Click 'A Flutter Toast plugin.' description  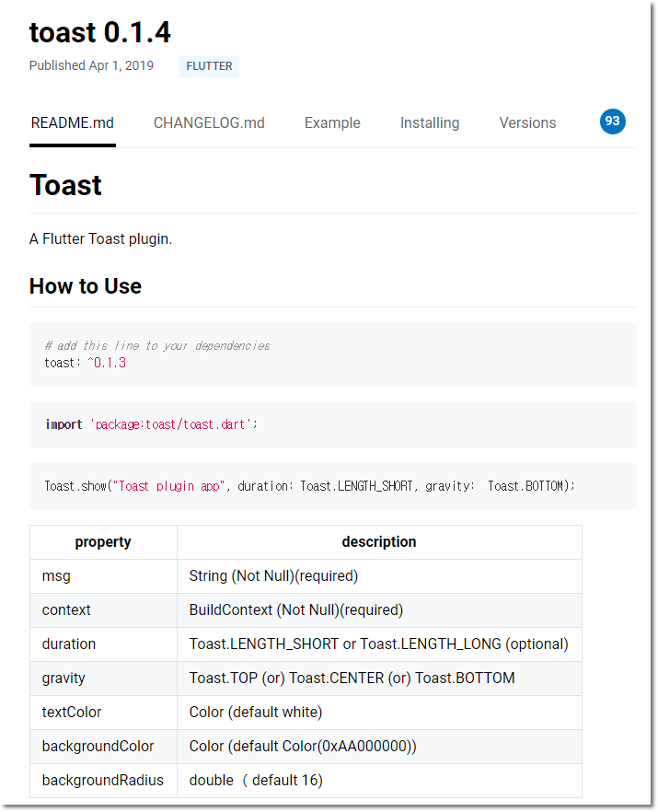pos(100,239)
